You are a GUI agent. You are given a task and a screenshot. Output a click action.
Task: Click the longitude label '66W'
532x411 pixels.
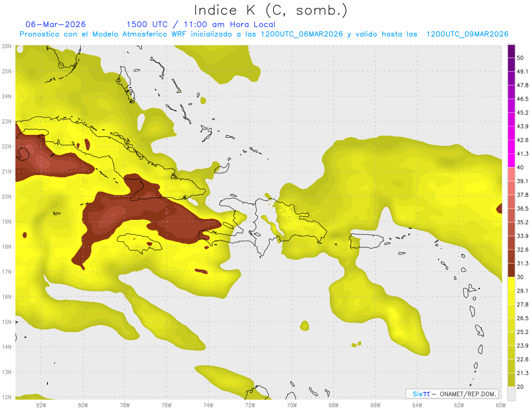pos(376,405)
